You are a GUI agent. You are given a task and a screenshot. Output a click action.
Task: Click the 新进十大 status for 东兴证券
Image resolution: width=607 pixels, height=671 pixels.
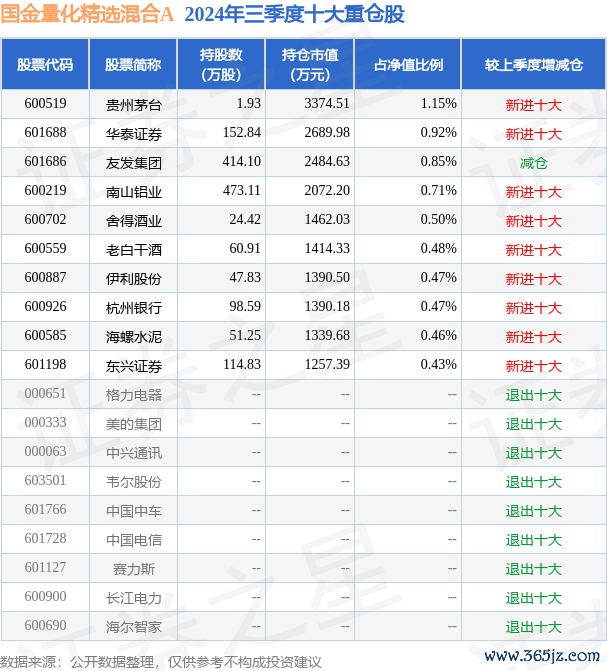[533, 366]
